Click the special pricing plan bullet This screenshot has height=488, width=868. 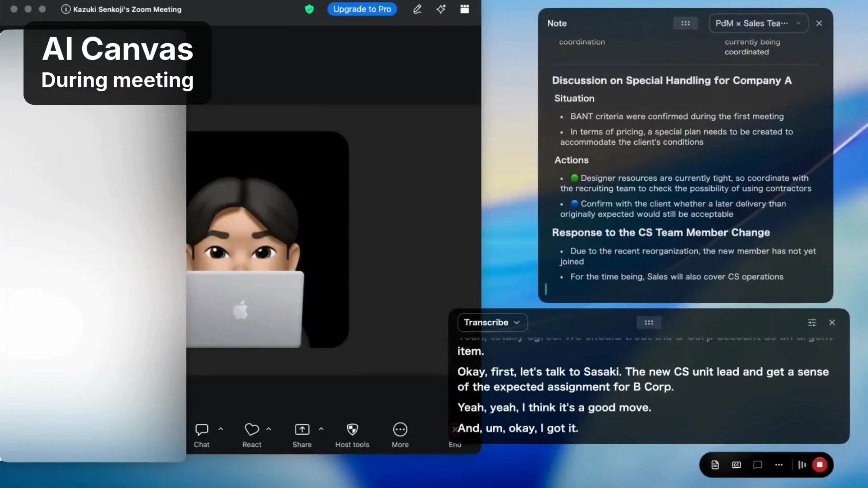pos(676,136)
